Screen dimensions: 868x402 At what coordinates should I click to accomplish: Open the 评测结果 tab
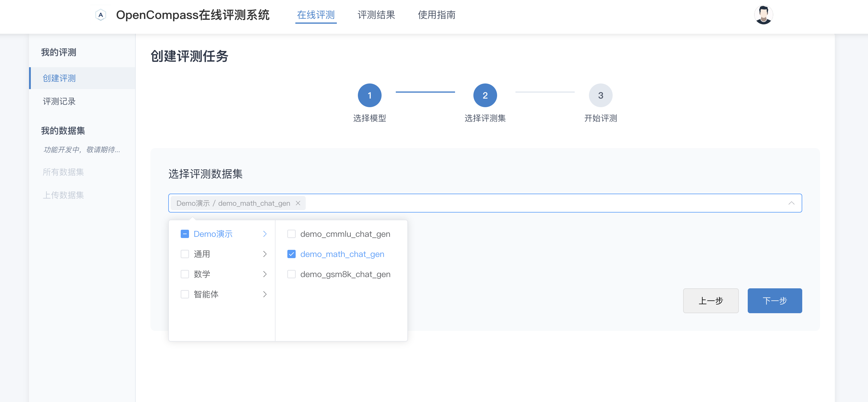click(x=376, y=15)
